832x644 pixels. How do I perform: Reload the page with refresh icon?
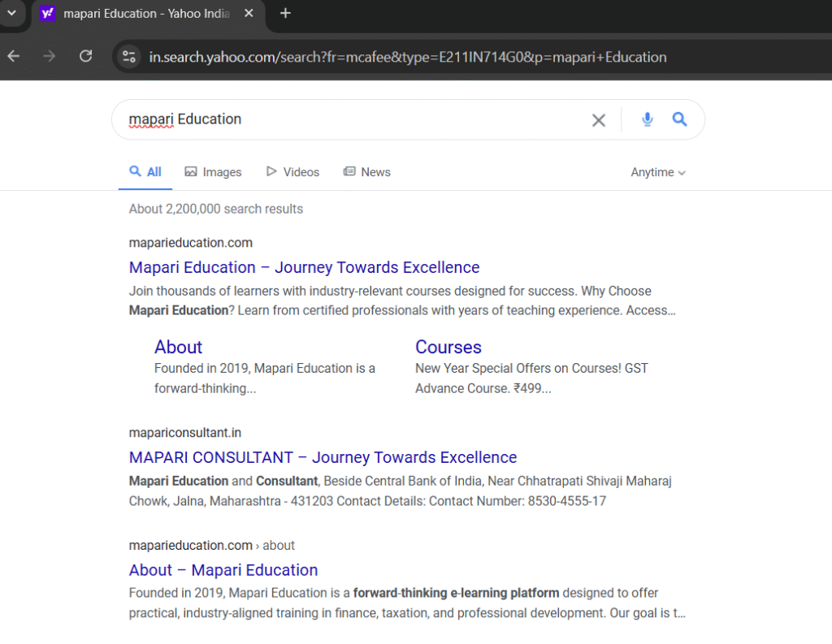click(x=85, y=56)
